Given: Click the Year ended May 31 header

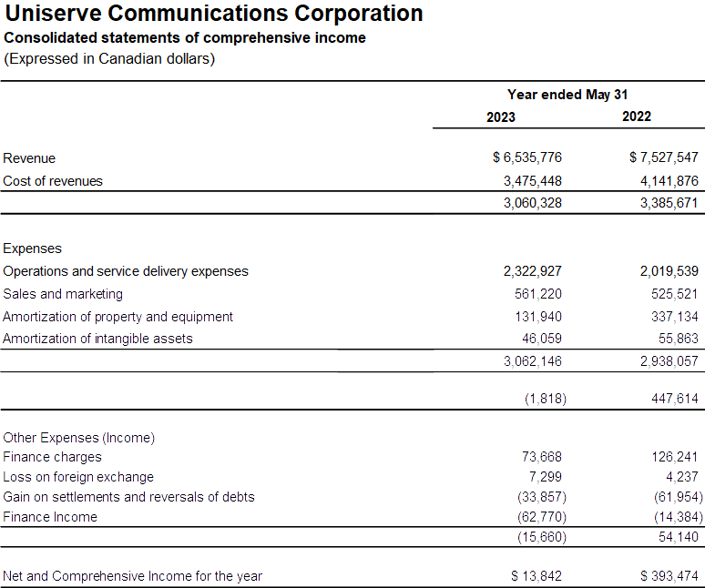Looking at the screenshot, I should click(x=567, y=95).
